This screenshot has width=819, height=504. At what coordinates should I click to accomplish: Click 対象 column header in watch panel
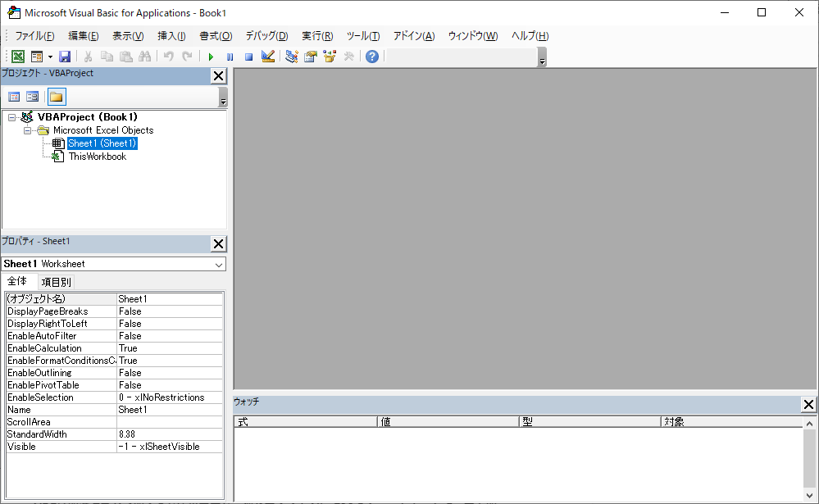[732, 421]
